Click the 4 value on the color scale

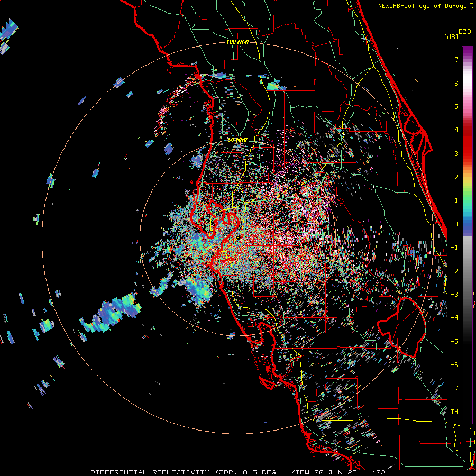click(x=456, y=130)
